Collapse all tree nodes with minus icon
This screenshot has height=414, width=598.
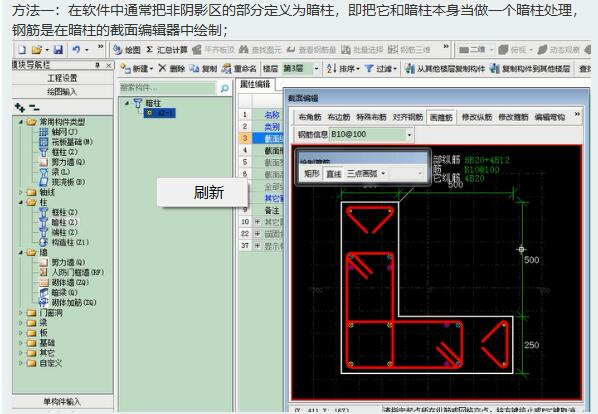34,108
